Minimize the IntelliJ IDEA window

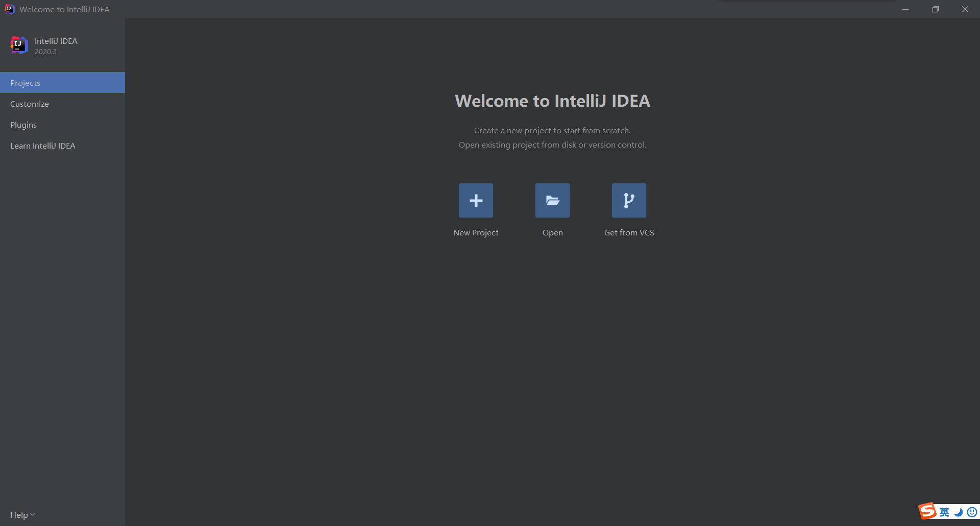(905, 9)
